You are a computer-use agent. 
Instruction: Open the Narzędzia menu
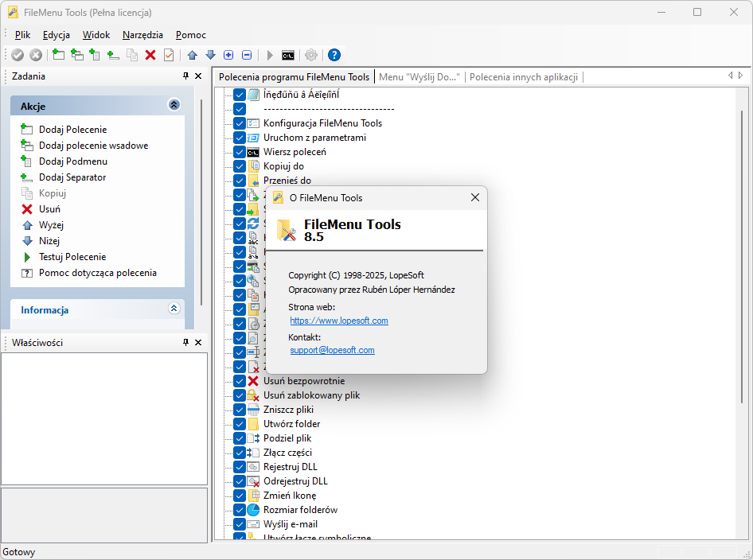click(x=142, y=34)
